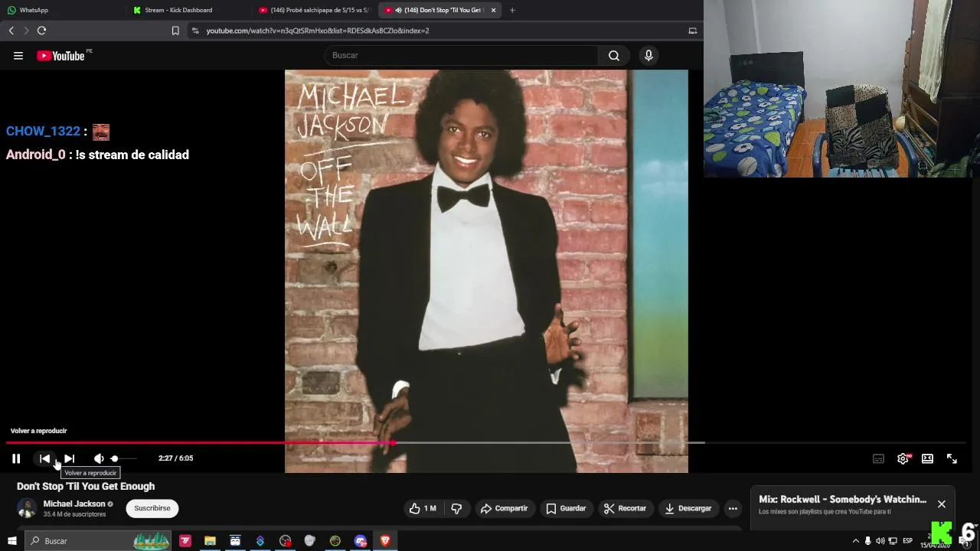980x551 pixels.
Task: Open system tray volume speaker control
Action: click(880, 541)
